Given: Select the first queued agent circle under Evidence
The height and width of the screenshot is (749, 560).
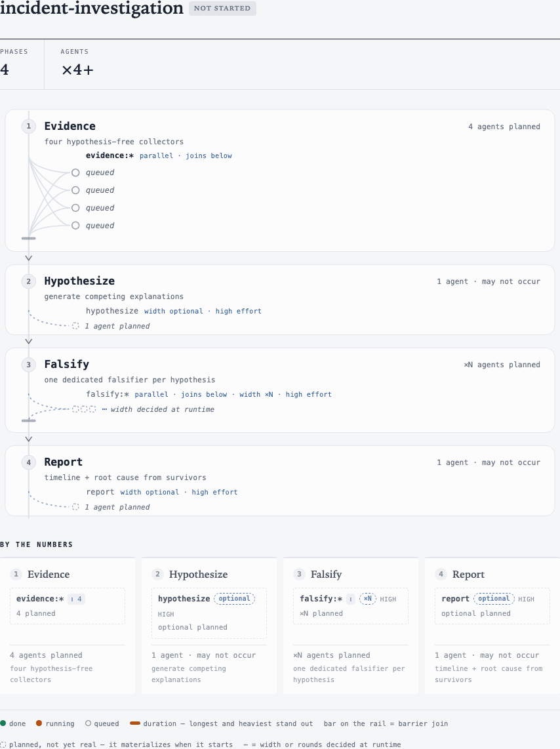Looking at the screenshot, I should point(75,172).
